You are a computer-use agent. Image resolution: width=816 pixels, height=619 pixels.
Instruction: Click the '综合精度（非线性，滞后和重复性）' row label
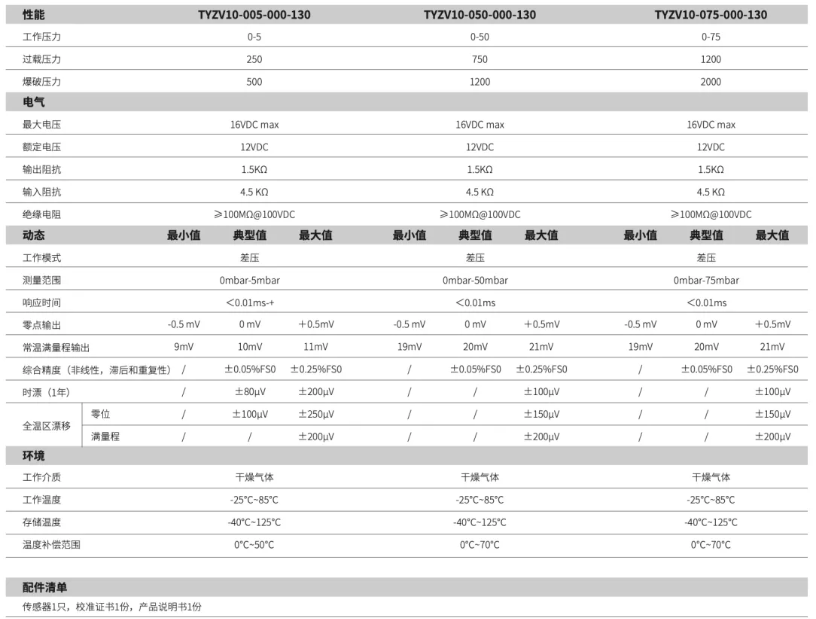96,370
